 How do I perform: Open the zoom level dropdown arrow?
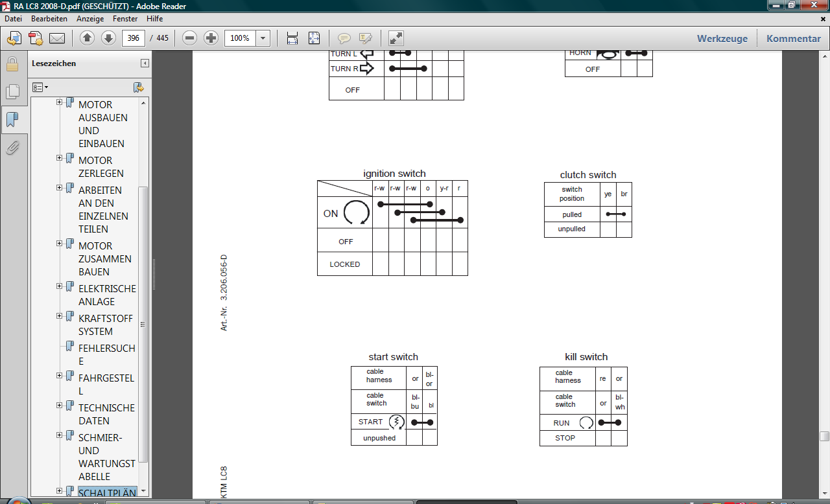click(263, 38)
